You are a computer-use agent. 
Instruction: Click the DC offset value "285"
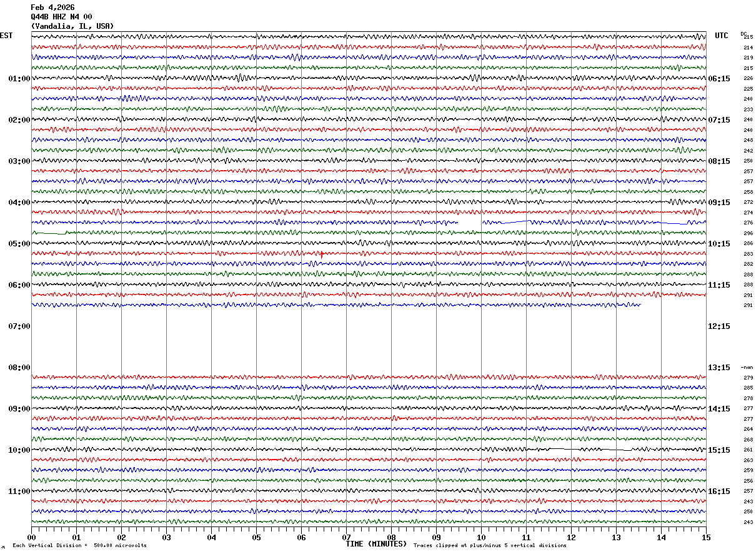pyautogui.click(x=748, y=388)
